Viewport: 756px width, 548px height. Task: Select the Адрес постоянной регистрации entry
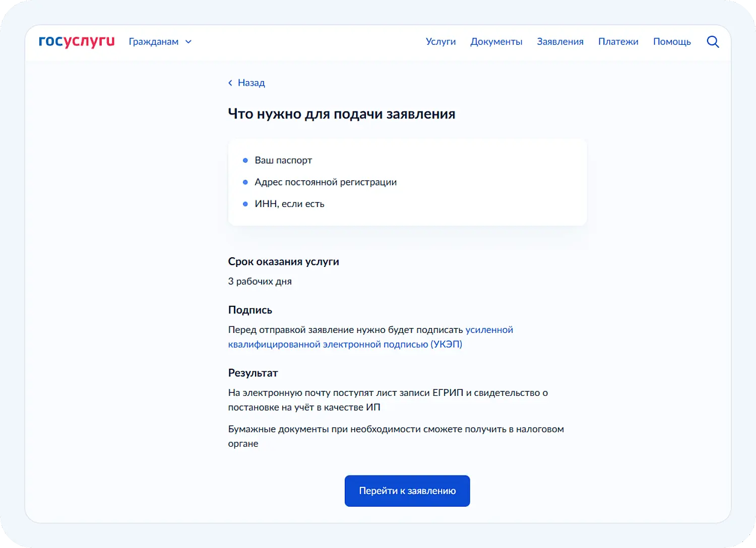tap(326, 182)
